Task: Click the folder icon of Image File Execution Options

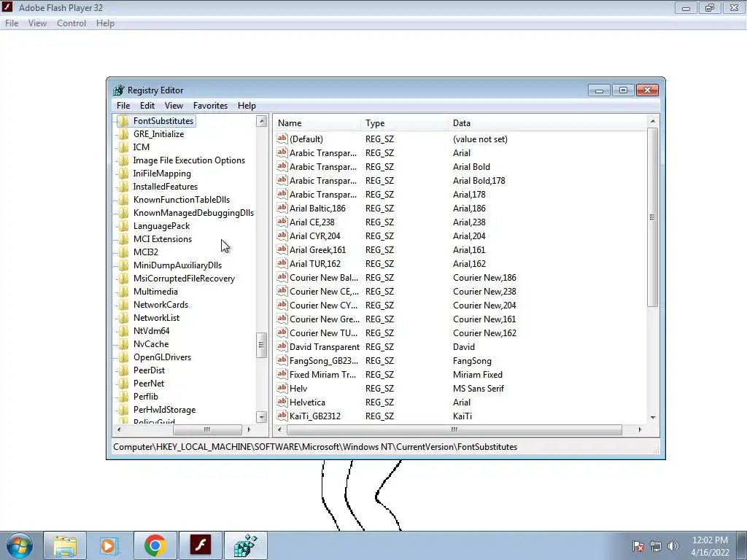Action: pos(123,160)
